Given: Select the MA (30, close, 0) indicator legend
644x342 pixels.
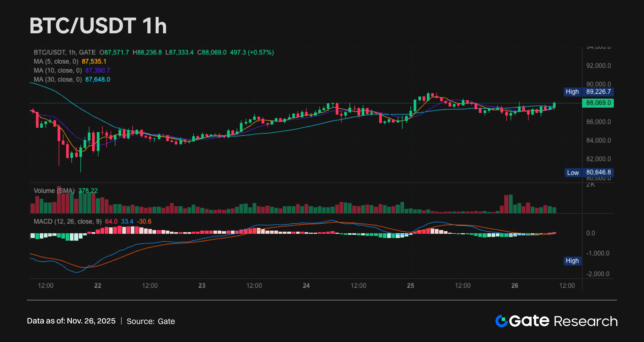Looking at the screenshot, I should (58, 80).
